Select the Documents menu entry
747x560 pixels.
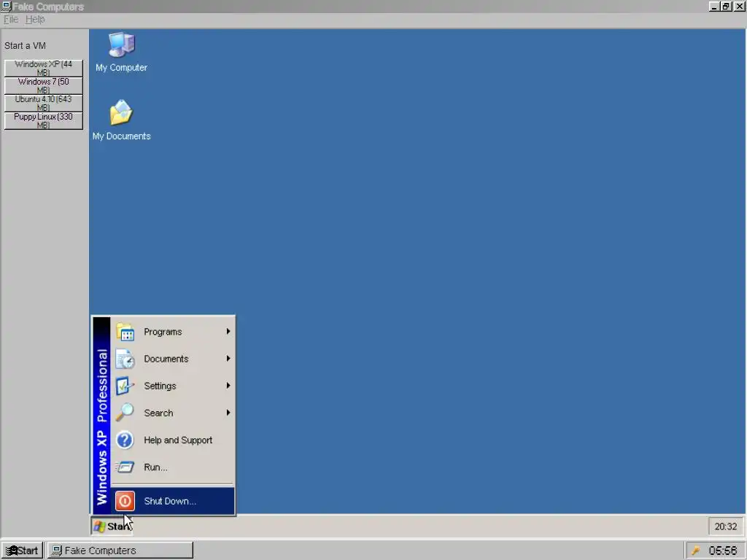pos(173,359)
